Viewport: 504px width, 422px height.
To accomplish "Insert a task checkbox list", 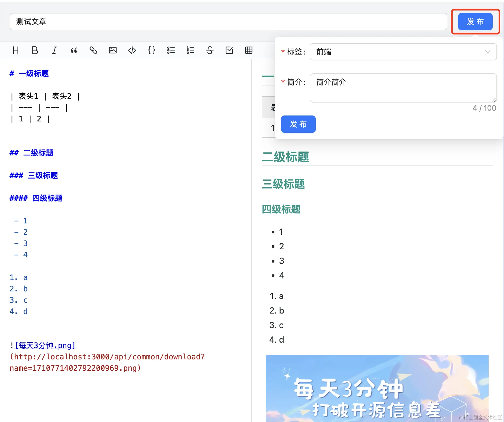I will (x=229, y=50).
